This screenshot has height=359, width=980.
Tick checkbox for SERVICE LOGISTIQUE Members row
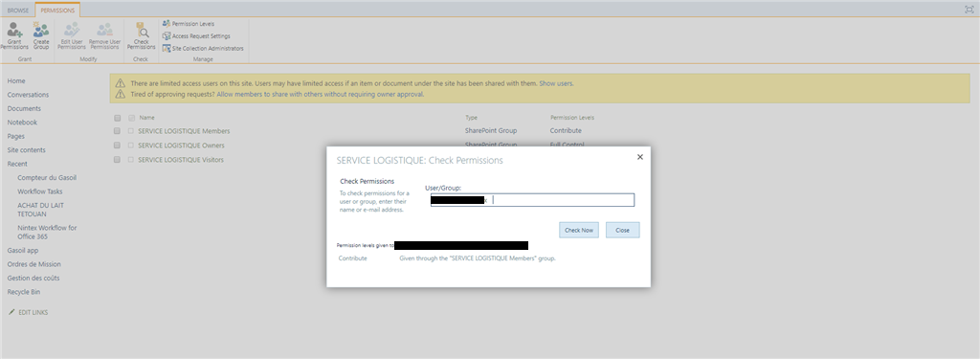118,131
